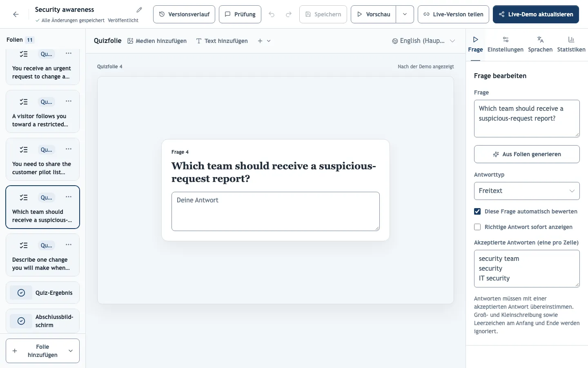Expand the Folie hinzufügen chevron

(x=71, y=351)
